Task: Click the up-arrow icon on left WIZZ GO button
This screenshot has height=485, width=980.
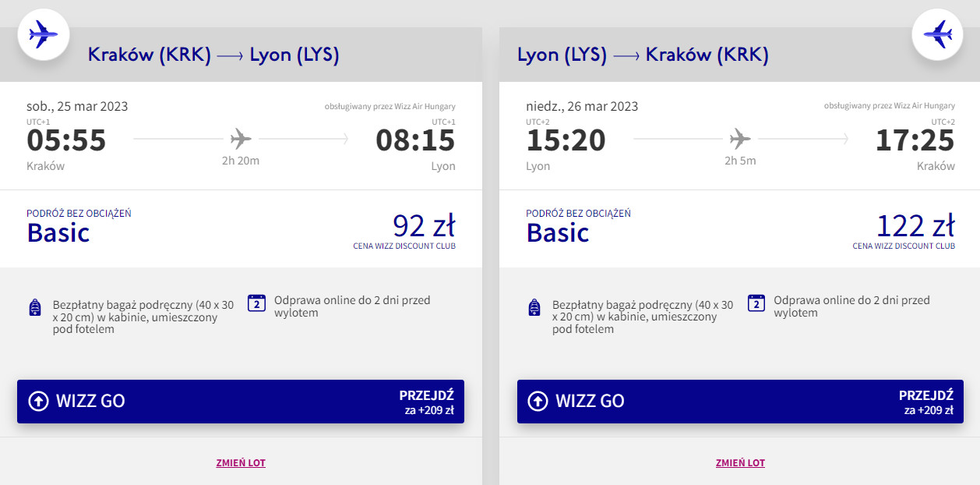Action: [x=38, y=401]
